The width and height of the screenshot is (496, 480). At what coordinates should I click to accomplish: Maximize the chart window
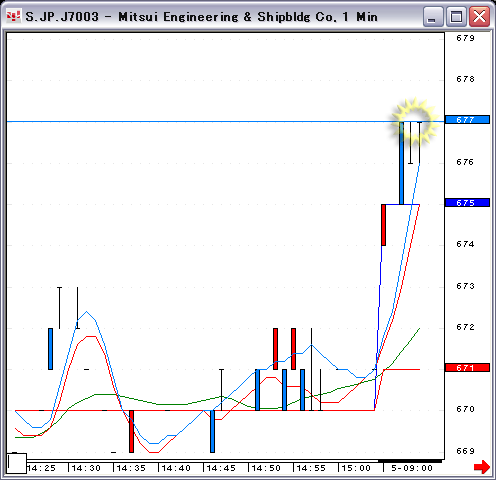(x=456, y=16)
